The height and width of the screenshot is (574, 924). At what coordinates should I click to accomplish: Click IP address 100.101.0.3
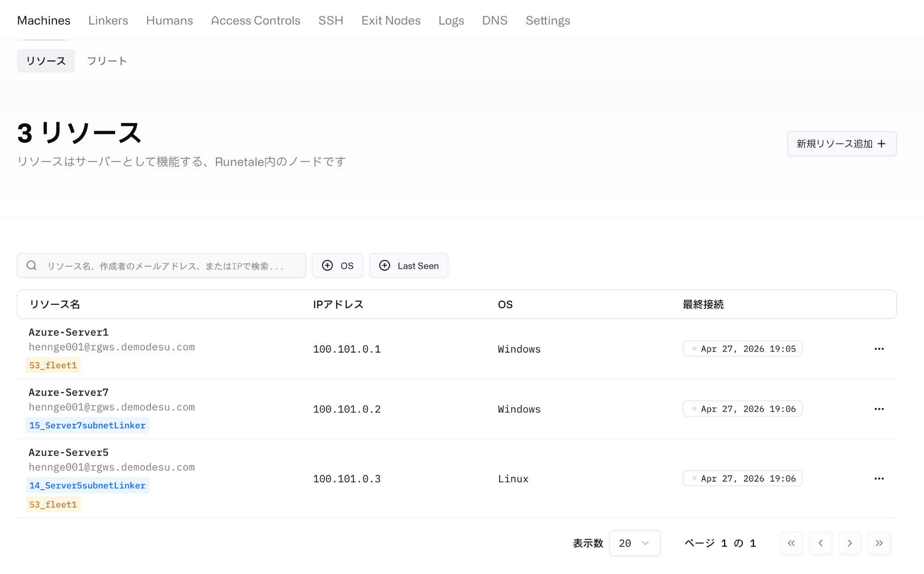tap(347, 479)
